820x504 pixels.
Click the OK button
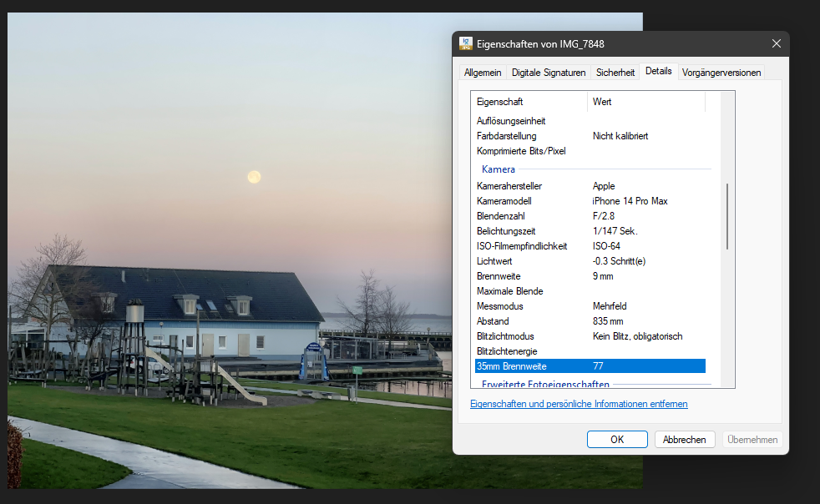point(617,439)
